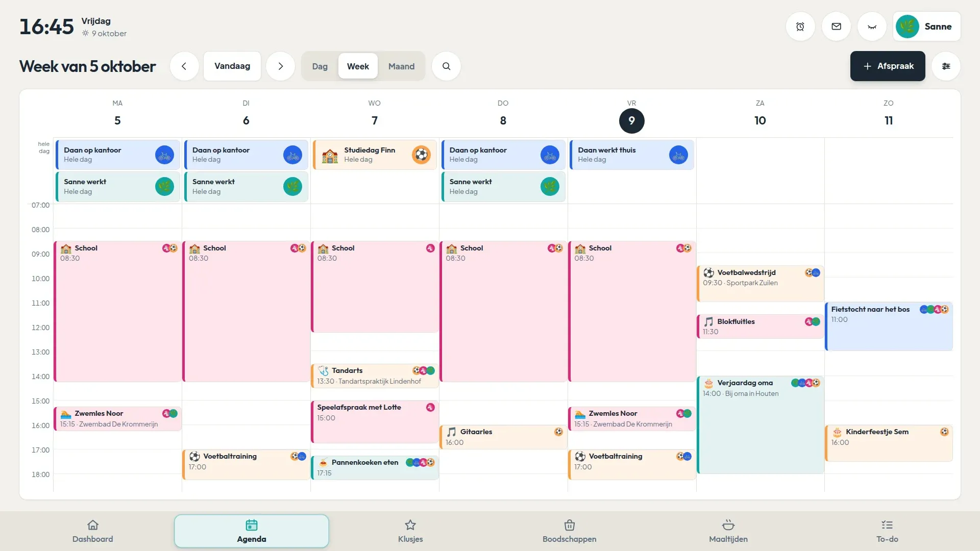Open Monday's School event block
The height and width of the screenshot is (551, 980).
coord(117,312)
